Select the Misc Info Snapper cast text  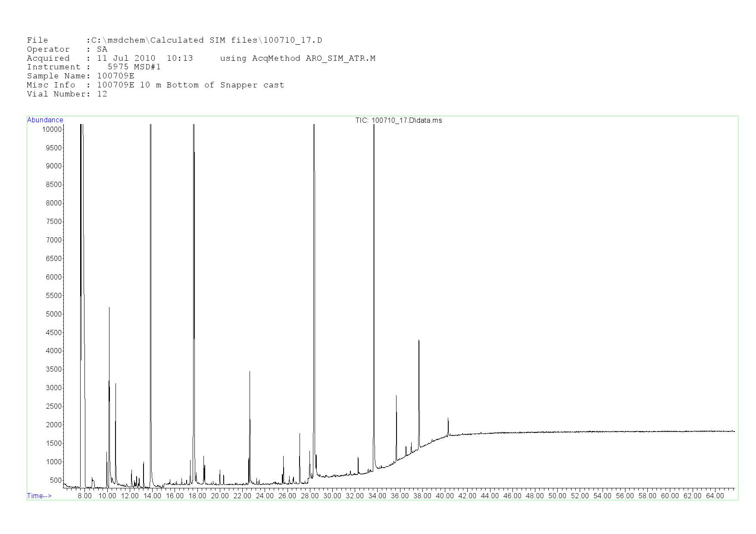tap(252, 85)
